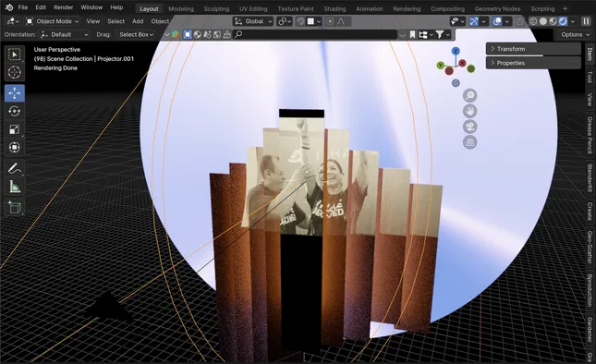The height and width of the screenshot is (364, 596).
Task: Open the File menu
Action: (23, 7)
